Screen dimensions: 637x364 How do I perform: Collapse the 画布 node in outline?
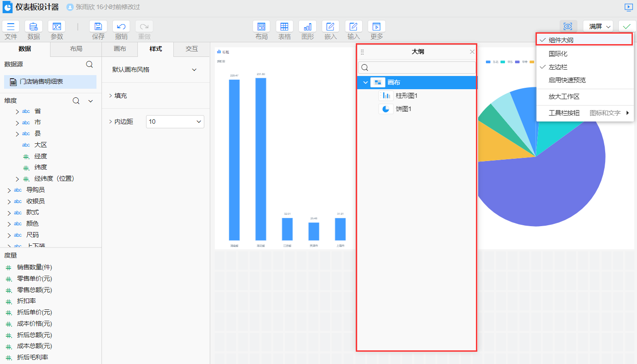point(365,82)
